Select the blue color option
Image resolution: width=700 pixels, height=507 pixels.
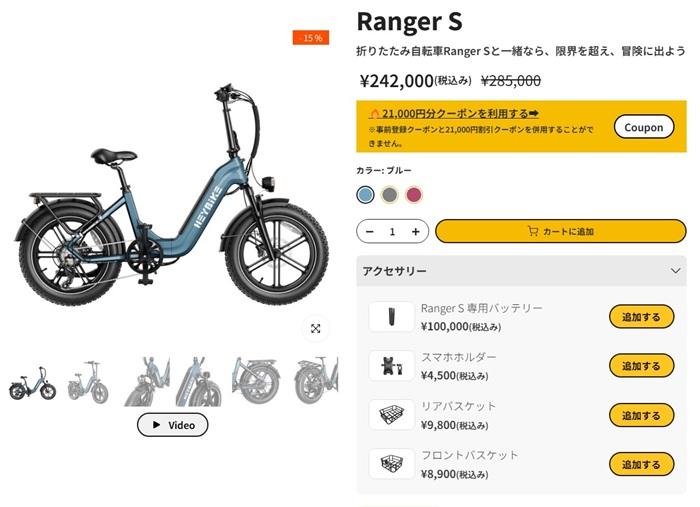click(x=366, y=195)
